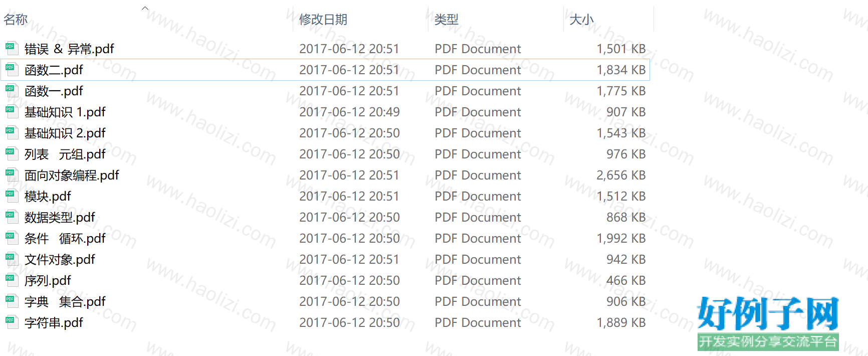
Task: Select file name 函数一.pdf
Action: click(x=54, y=91)
